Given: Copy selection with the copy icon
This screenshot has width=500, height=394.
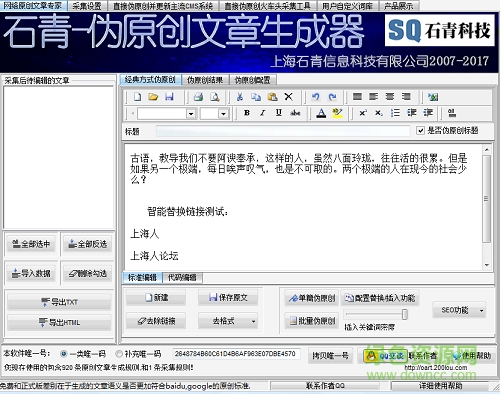Looking at the screenshot, I should click(256, 97).
